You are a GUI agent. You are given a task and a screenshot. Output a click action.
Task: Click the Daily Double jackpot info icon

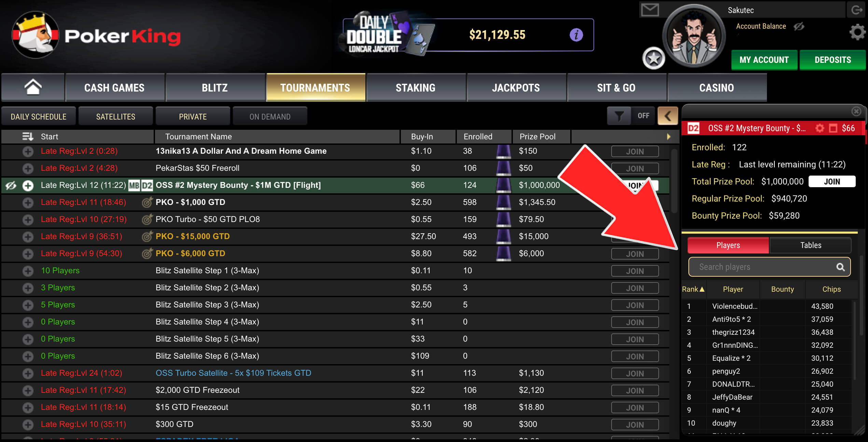coord(576,35)
